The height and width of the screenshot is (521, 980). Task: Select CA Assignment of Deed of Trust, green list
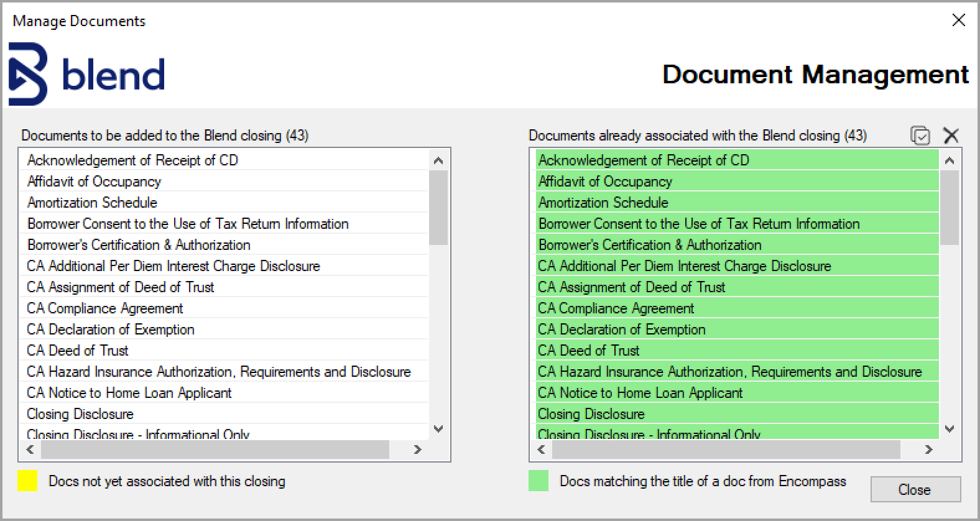click(737, 287)
